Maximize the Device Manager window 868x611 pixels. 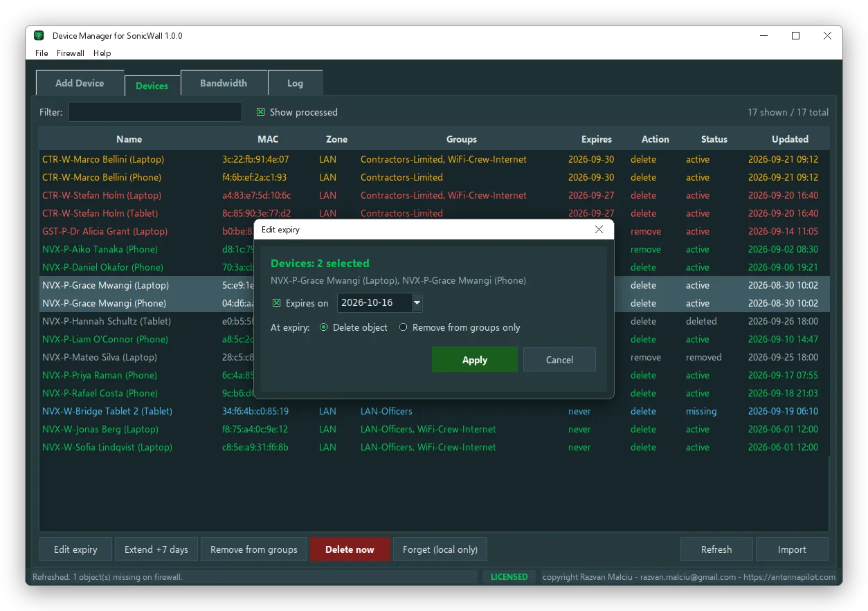pos(796,36)
